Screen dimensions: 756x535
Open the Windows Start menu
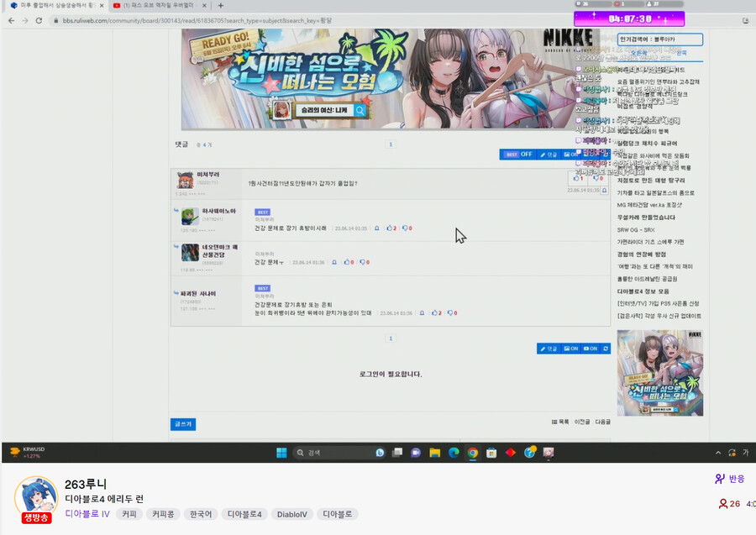tap(281, 453)
